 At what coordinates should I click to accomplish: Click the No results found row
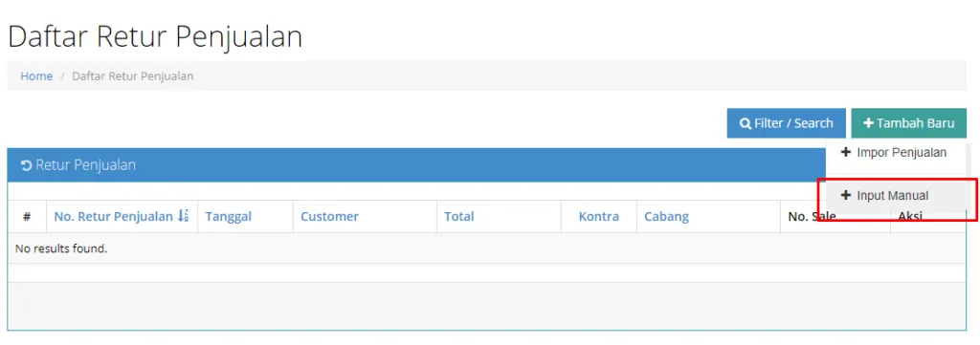coord(487,248)
